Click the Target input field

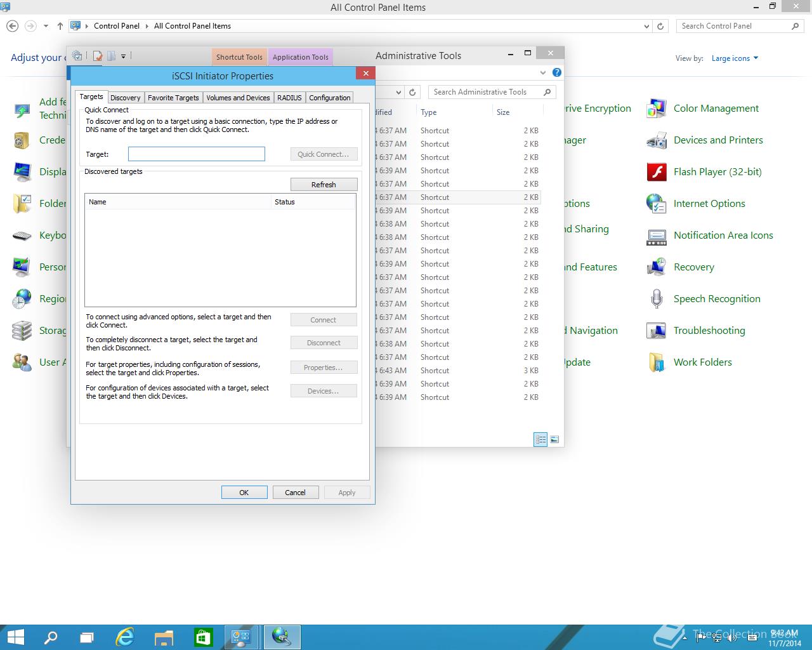(197, 154)
